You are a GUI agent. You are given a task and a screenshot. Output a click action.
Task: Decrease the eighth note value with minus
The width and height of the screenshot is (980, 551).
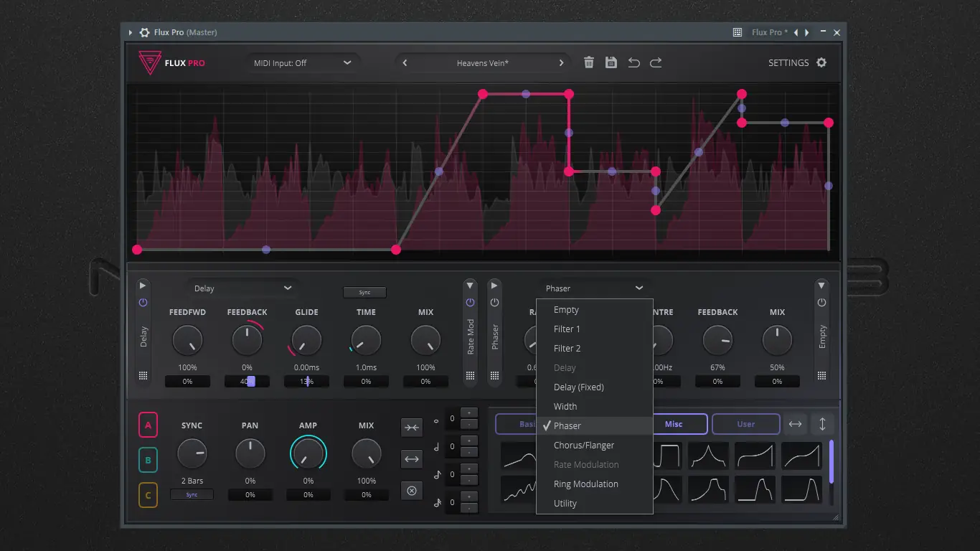click(x=468, y=479)
